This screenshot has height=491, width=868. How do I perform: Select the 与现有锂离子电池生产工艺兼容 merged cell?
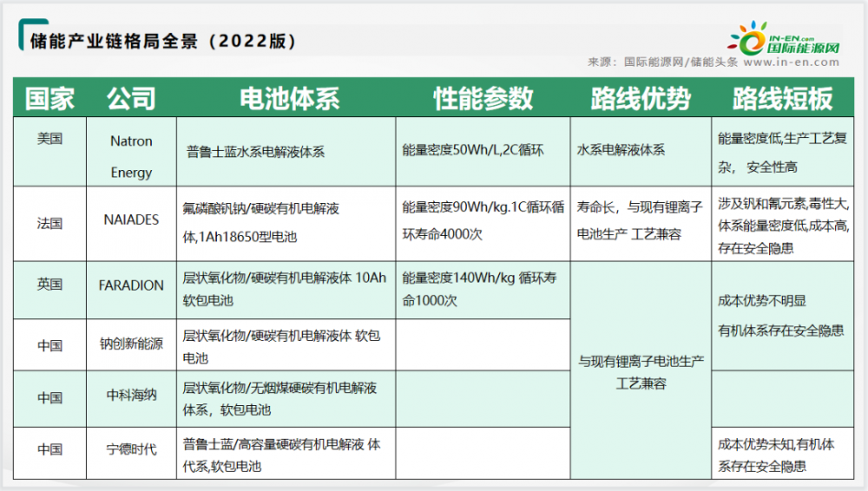(641, 370)
